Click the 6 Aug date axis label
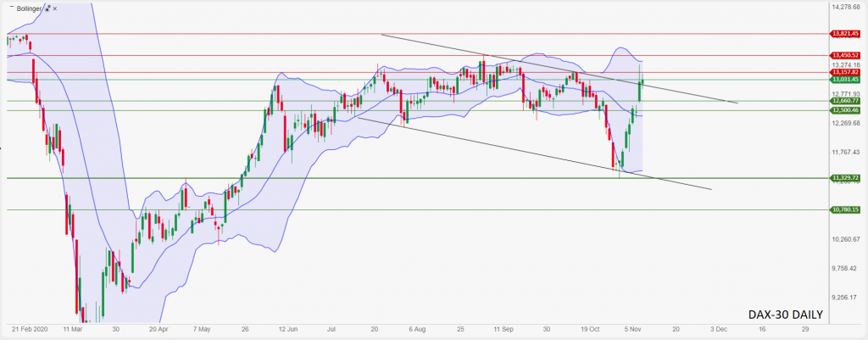This screenshot has height=340, width=868. (x=419, y=328)
